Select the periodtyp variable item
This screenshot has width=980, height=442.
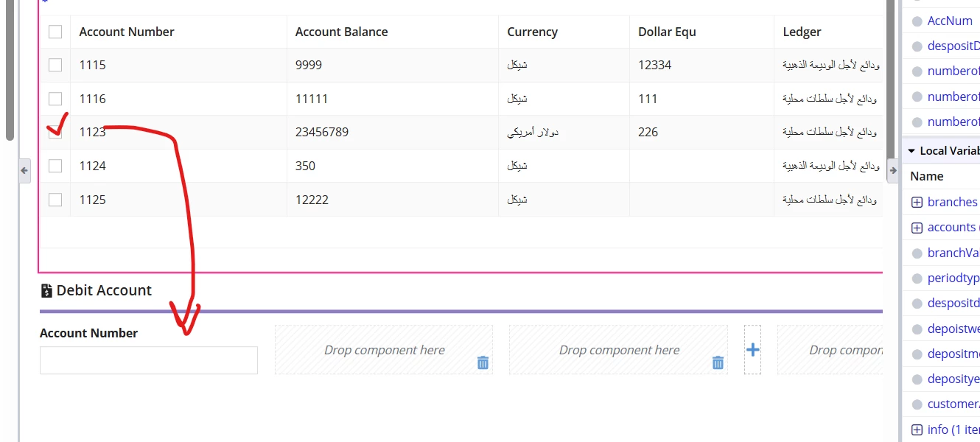tap(946, 278)
